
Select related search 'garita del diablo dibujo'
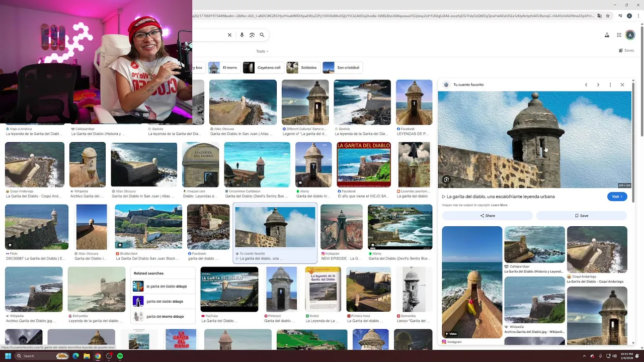163,302
